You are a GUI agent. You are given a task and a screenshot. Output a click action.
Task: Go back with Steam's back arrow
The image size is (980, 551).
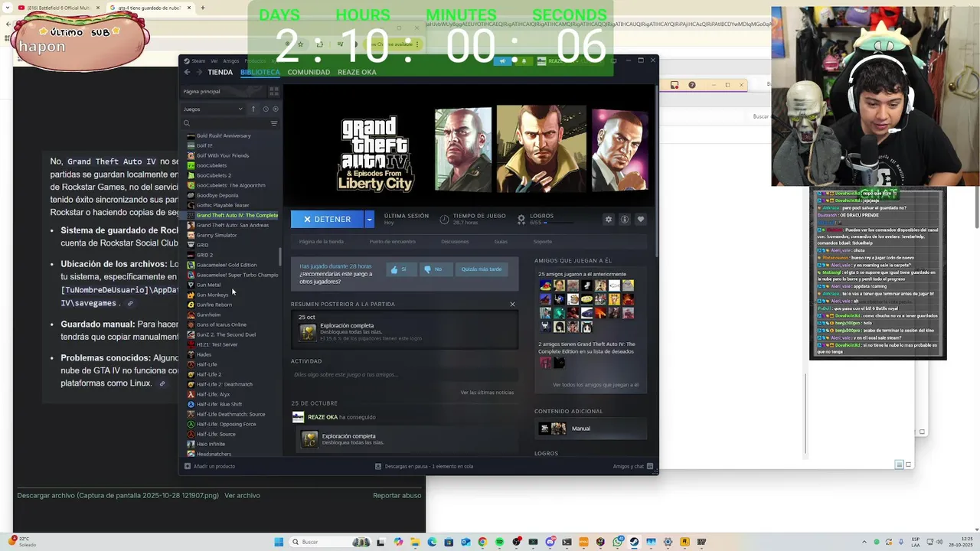click(x=187, y=72)
